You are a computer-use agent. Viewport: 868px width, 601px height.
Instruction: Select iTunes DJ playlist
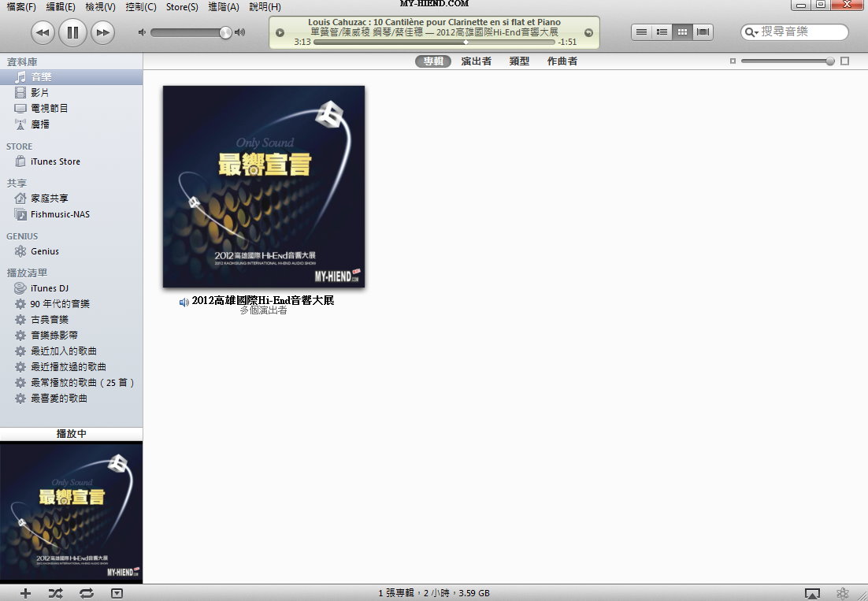pos(49,288)
